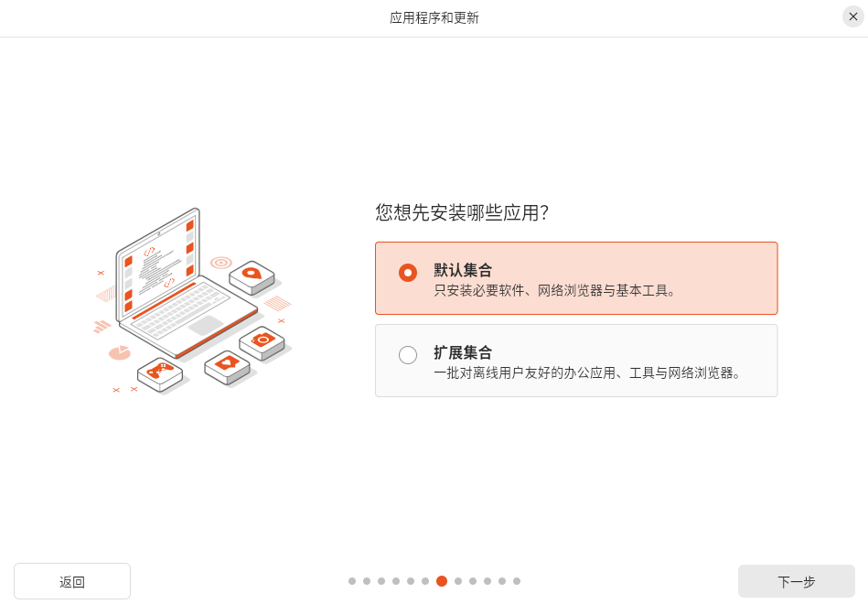Go to next step with 下一步

796,581
